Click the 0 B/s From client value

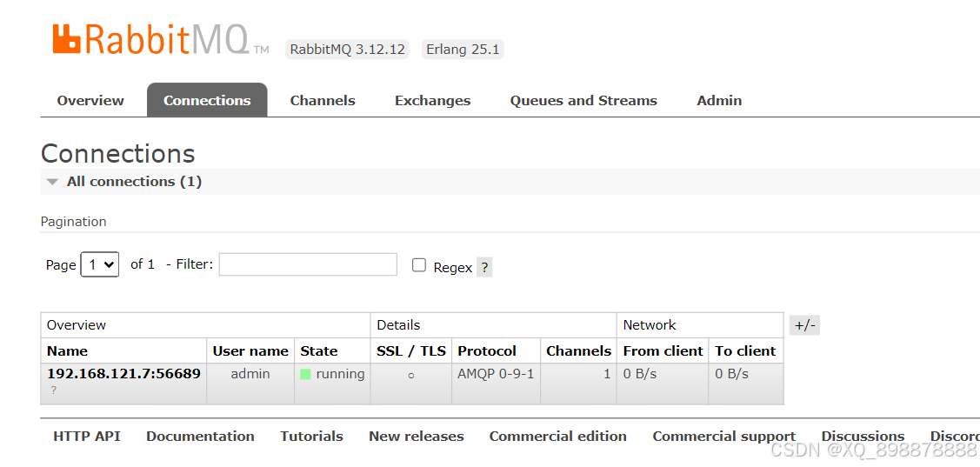pyautogui.click(x=640, y=374)
